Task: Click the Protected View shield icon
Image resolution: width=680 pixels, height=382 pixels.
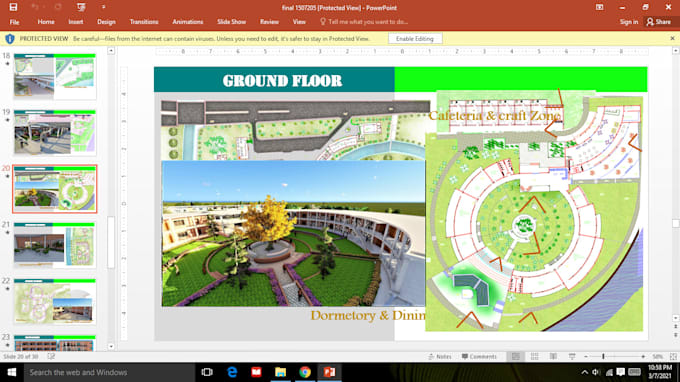Action: click(10, 39)
